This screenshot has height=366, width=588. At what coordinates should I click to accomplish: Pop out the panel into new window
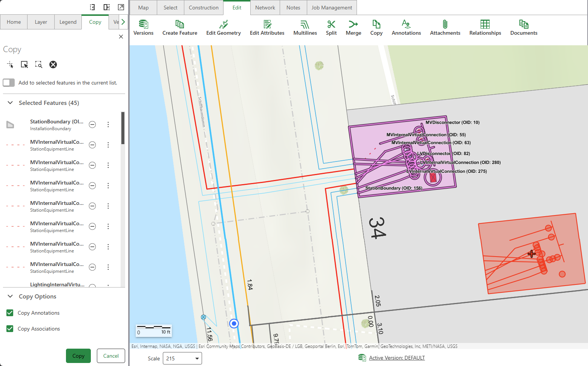(x=121, y=7)
